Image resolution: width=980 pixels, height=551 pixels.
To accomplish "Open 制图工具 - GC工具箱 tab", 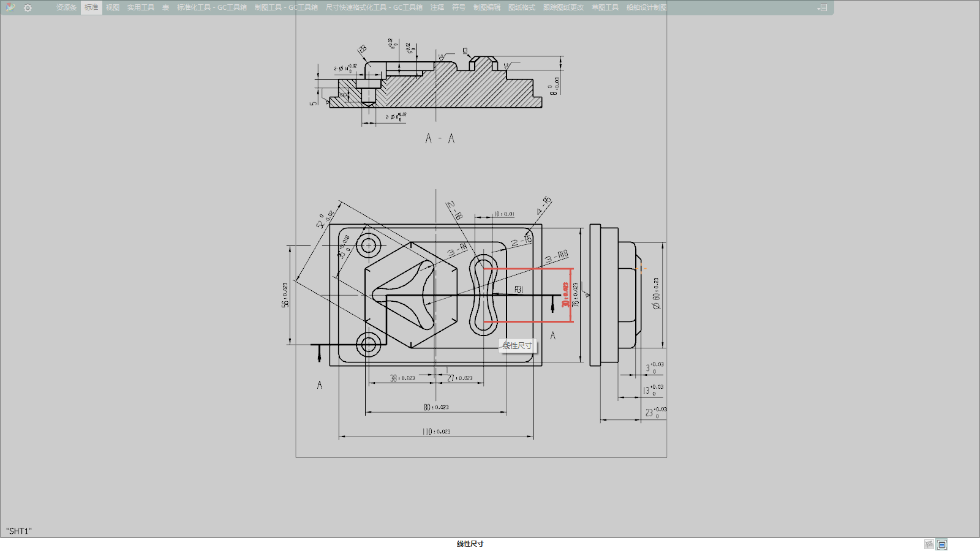I will pos(286,7).
